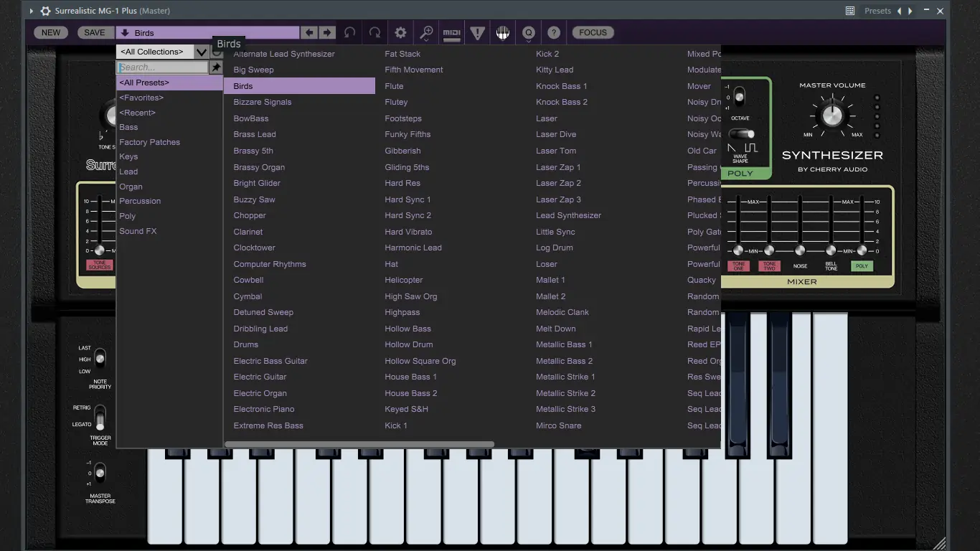Open the Birds preset name dropdown
The width and height of the screenshot is (980, 551).
[x=208, y=32]
